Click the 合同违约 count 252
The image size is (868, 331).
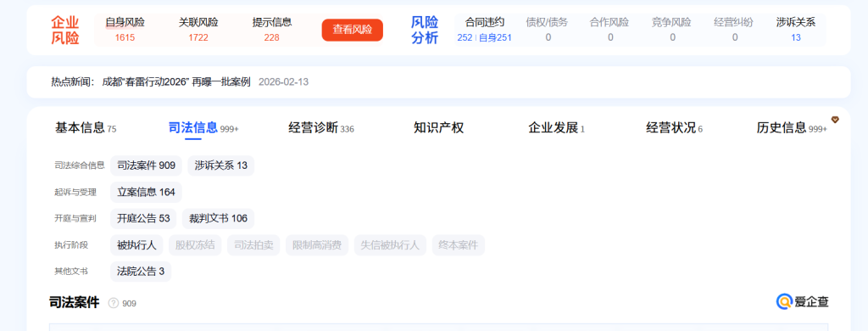coord(465,37)
